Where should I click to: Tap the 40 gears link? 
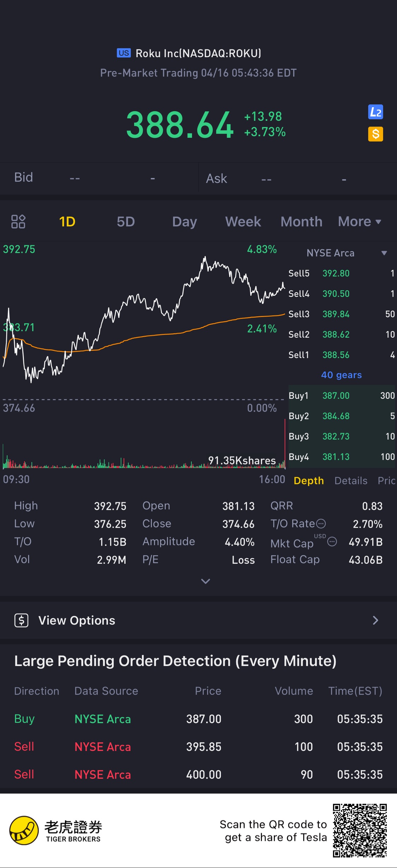coord(341,375)
